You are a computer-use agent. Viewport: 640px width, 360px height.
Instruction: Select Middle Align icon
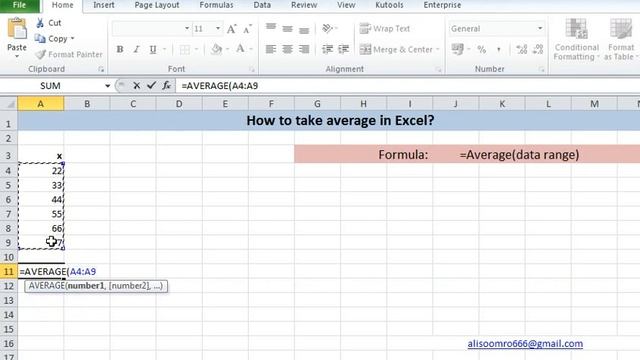pos(287,29)
